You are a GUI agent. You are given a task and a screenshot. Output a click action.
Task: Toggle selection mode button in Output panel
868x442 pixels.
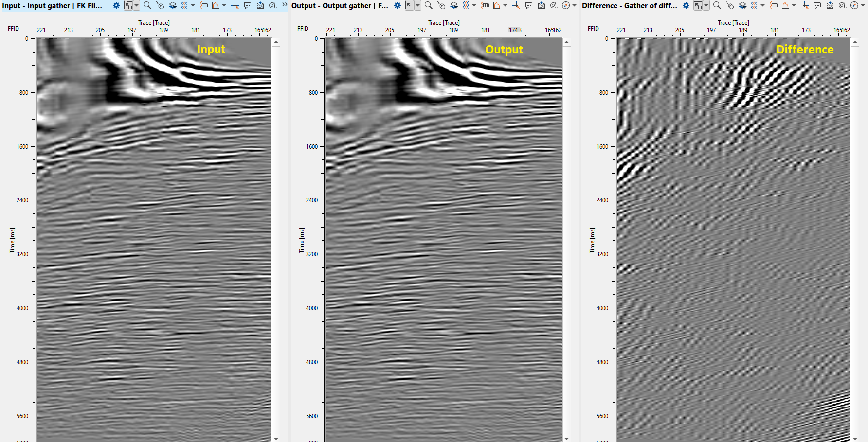pos(409,6)
